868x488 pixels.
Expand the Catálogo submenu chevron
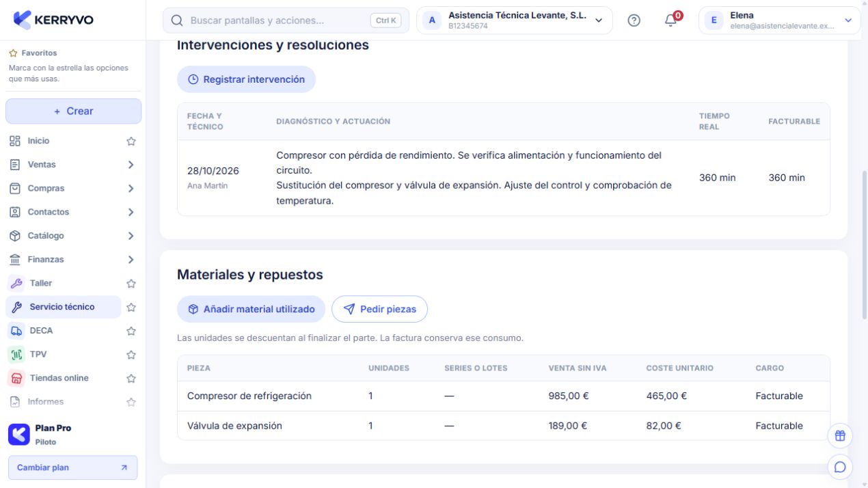click(x=131, y=236)
